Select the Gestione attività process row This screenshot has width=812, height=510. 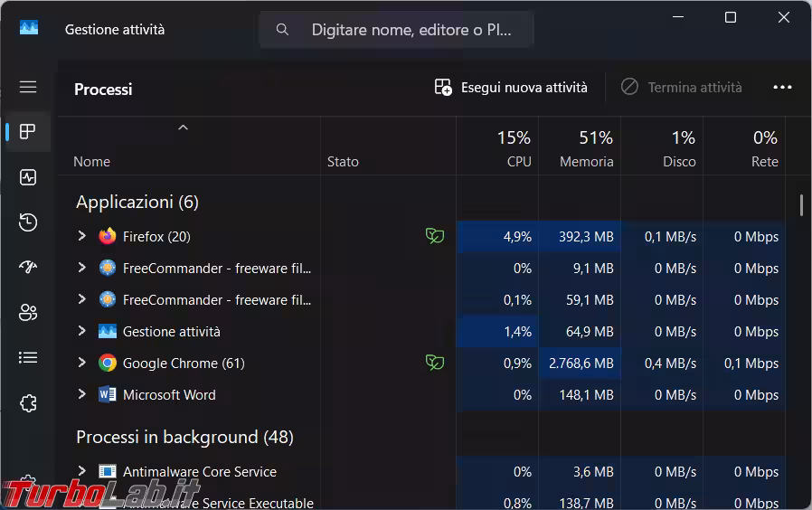pos(172,332)
